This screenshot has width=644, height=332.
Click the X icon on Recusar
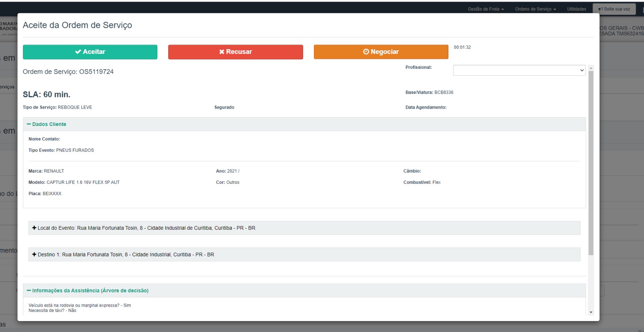pos(222,52)
